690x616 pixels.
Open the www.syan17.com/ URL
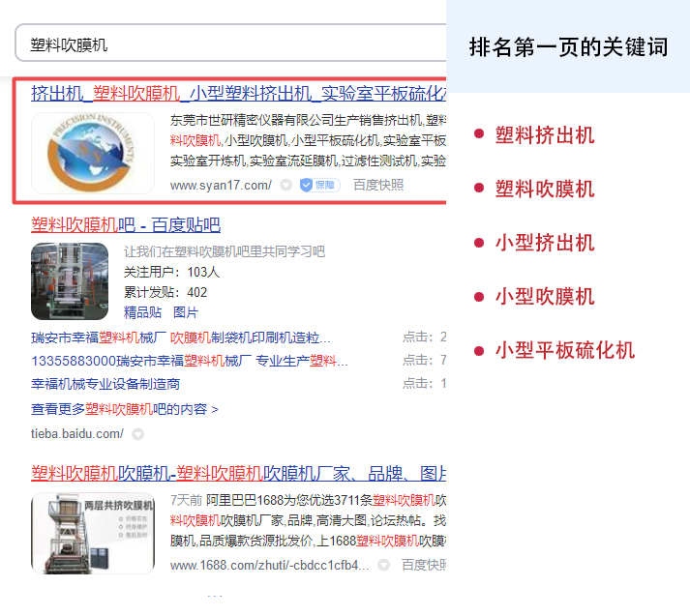(221, 185)
